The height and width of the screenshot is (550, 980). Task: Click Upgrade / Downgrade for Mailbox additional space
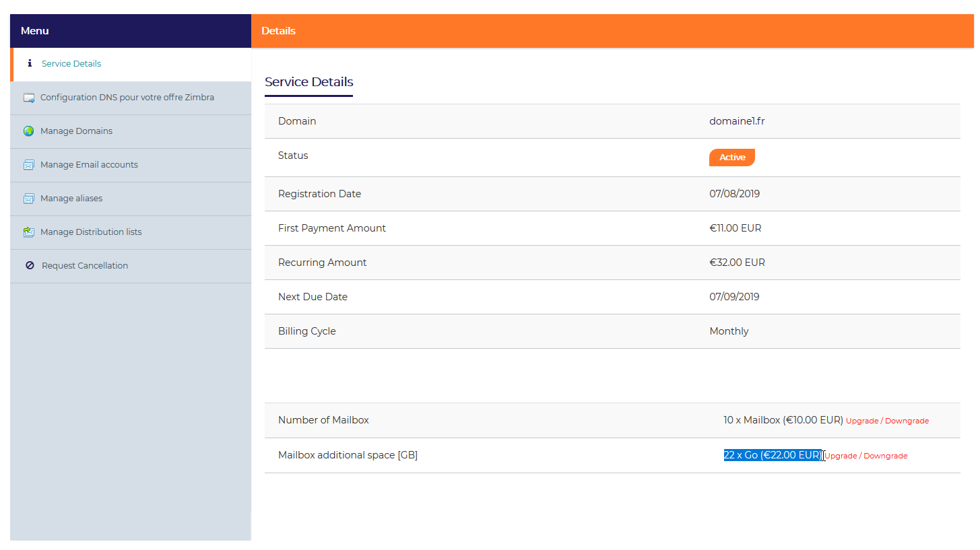point(866,456)
